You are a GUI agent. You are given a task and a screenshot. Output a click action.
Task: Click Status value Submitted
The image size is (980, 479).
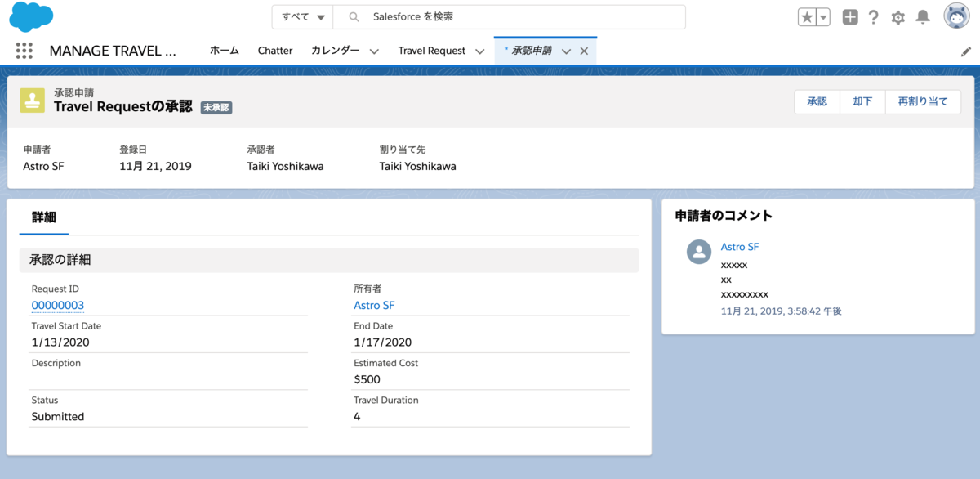click(58, 416)
